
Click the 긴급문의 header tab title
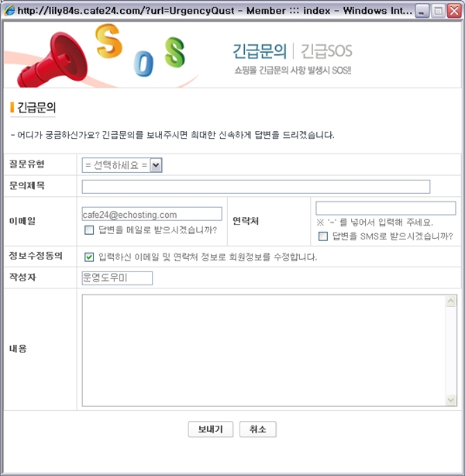260,51
